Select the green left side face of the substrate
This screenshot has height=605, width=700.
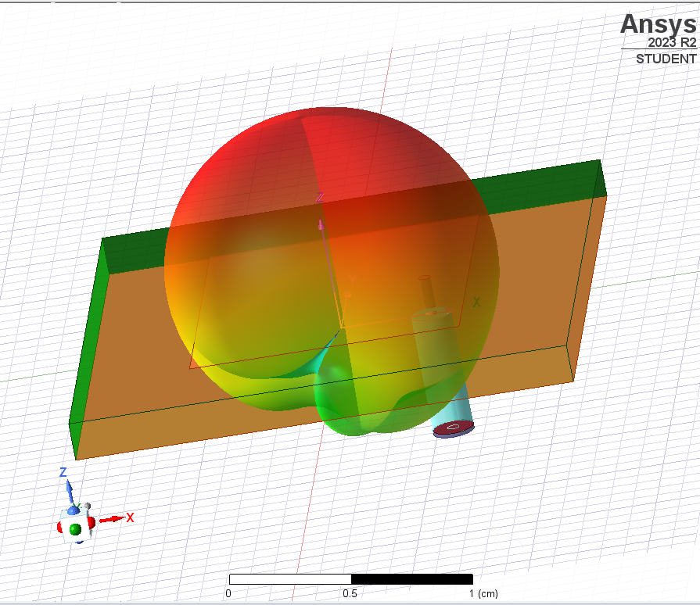[x=89, y=353]
